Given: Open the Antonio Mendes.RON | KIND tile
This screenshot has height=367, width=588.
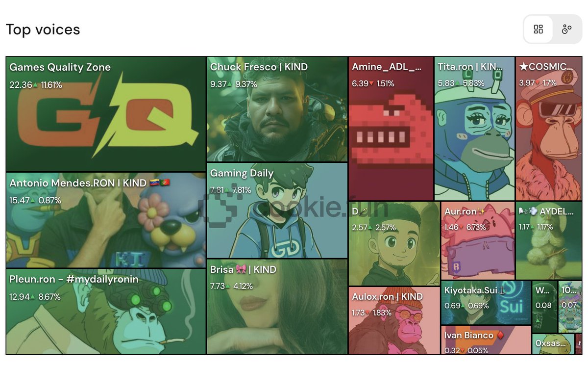Looking at the screenshot, I should pyautogui.click(x=106, y=220).
